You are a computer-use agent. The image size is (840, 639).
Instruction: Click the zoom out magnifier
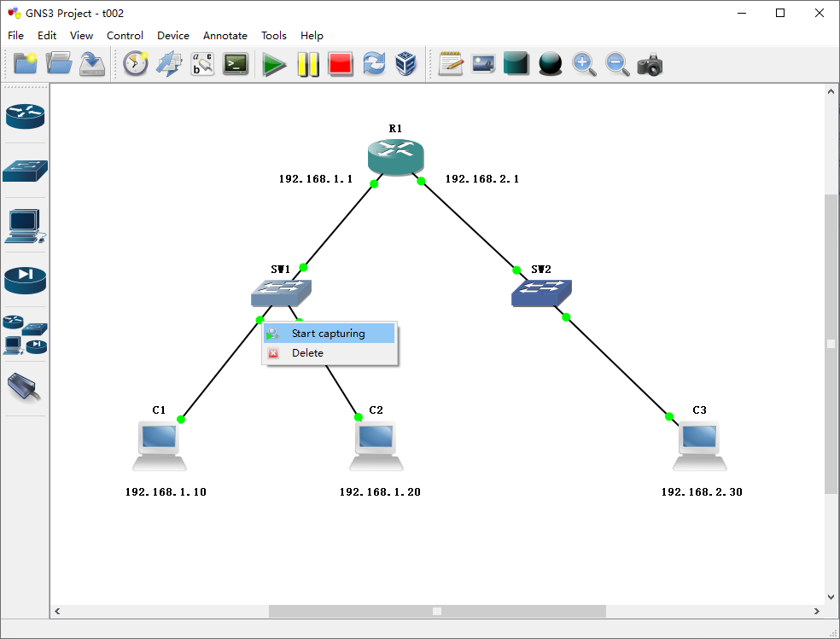pyautogui.click(x=617, y=64)
